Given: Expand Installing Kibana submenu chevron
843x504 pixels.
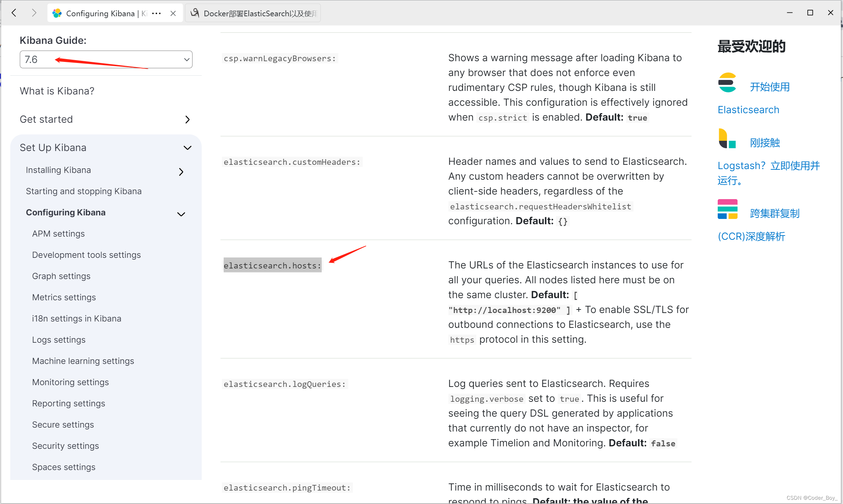Looking at the screenshot, I should click(181, 172).
